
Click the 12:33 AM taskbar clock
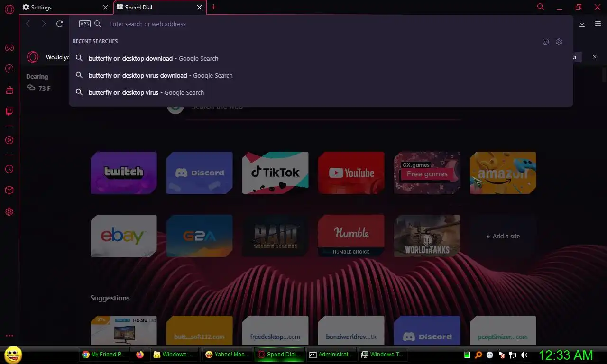(566, 355)
